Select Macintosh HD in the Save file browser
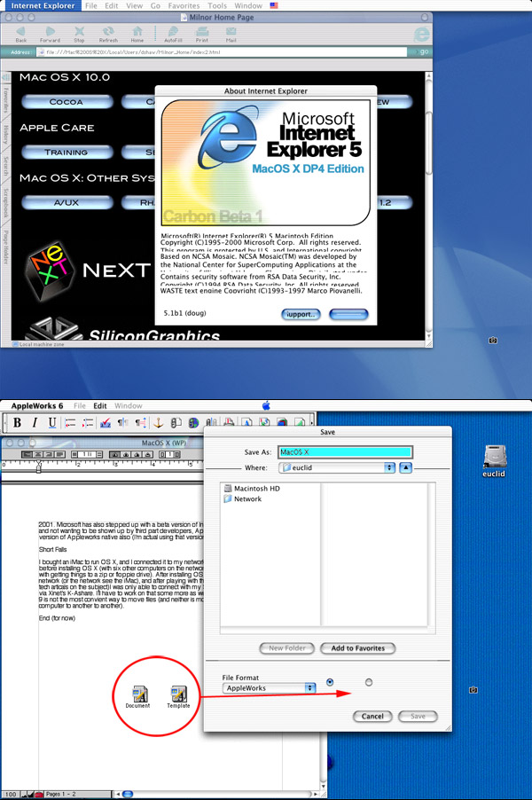This screenshot has width=532, height=800. pyautogui.click(x=252, y=489)
